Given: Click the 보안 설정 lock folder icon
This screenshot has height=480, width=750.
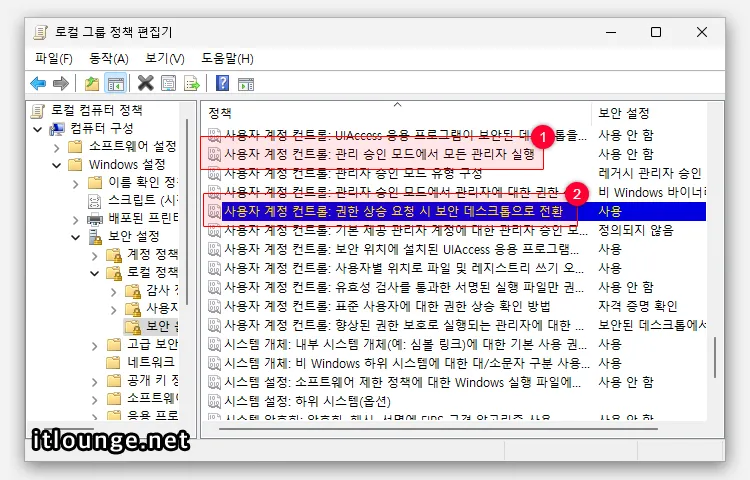Looking at the screenshot, I should (x=95, y=237).
